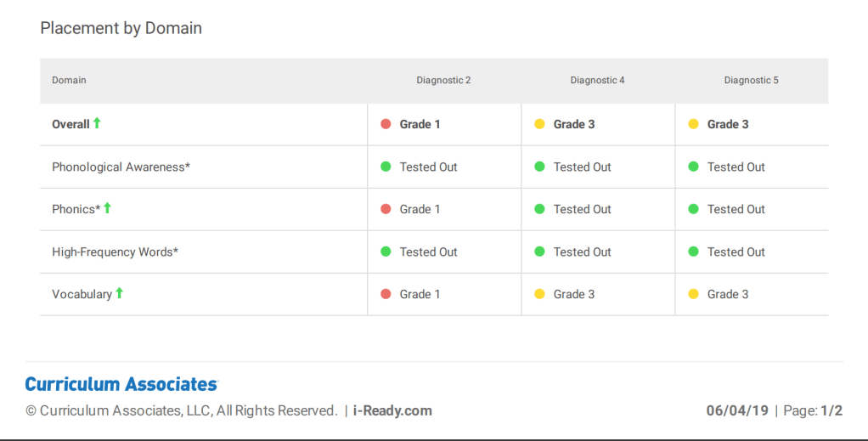The image size is (868, 441).
Task: Click the Placement by Domain heading
Action: (x=121, y=28)
